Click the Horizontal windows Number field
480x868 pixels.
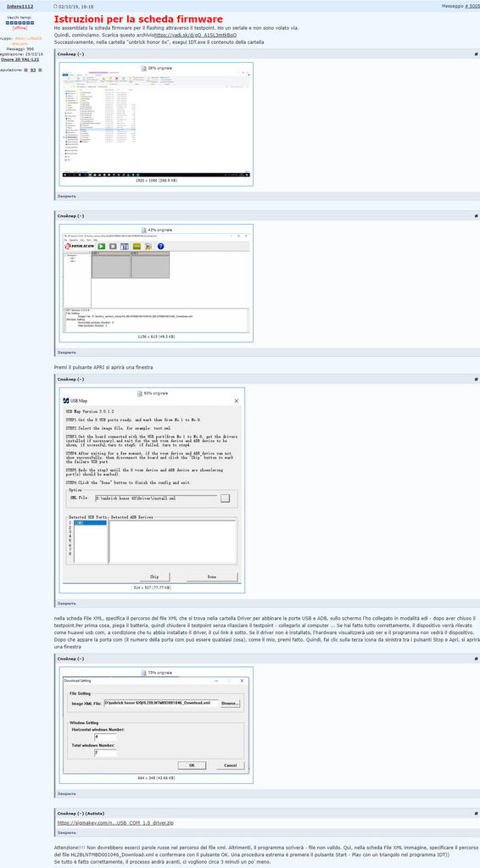105,737
